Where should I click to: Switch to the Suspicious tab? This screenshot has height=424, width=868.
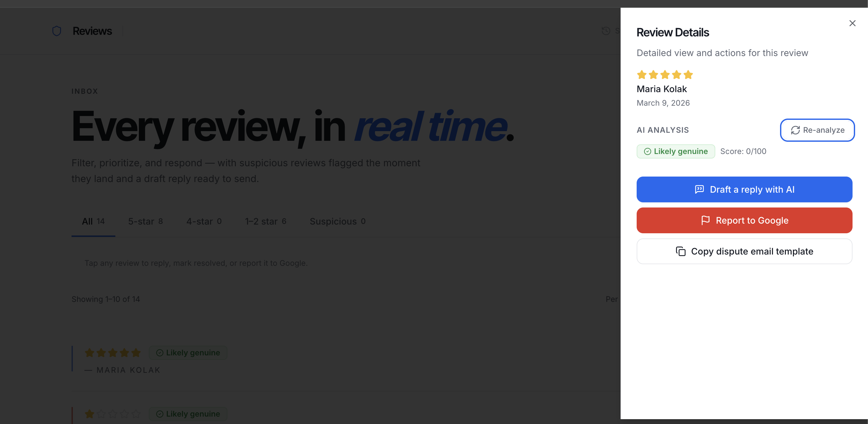[x=337, y=221]
